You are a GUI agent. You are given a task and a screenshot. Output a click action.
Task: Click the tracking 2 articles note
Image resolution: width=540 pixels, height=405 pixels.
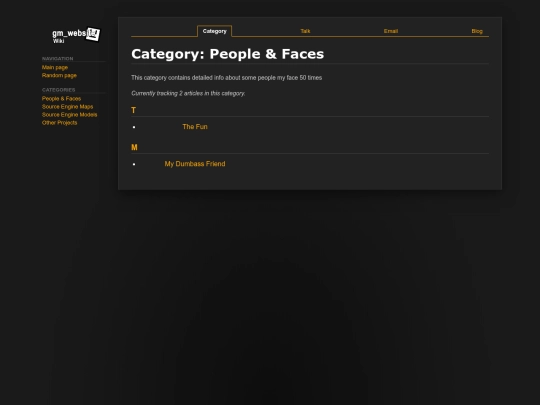coord(188,93)
